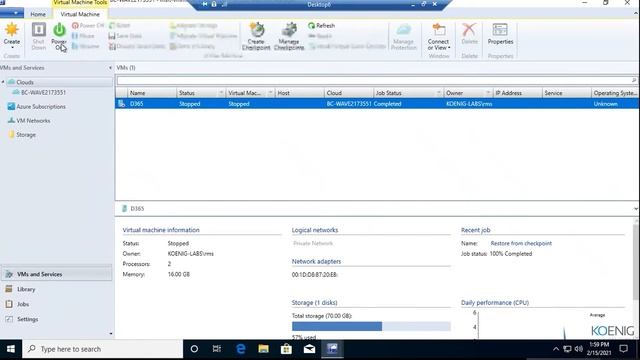Click the search magnifier in VM list
The image size is (640, 360).
click(634, 80)
